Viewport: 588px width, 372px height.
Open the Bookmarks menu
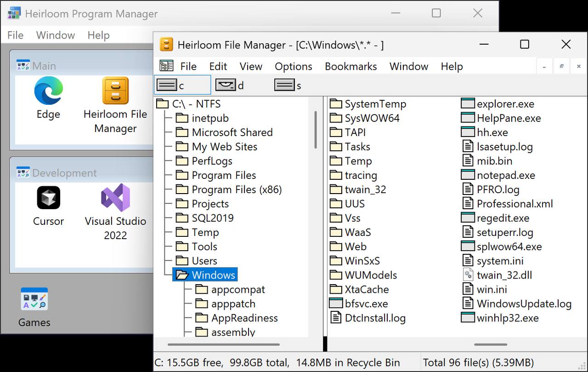[x=351, y=66]
